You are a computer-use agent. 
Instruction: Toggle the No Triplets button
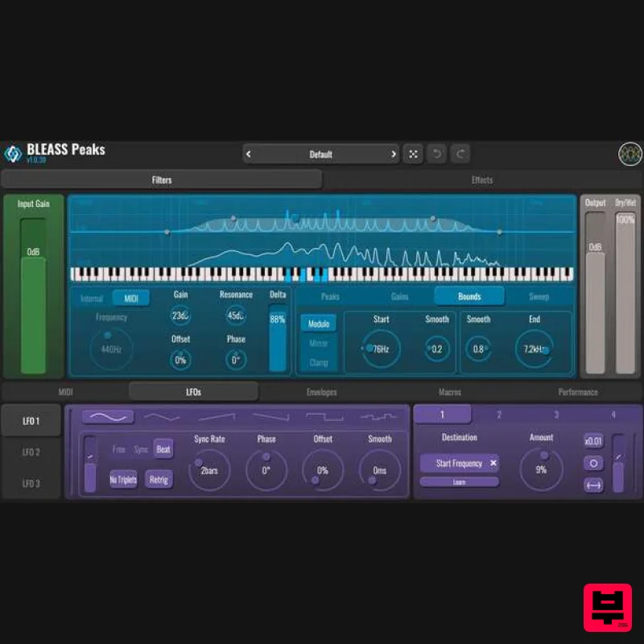pyautogui.click(x=123, y=479)
